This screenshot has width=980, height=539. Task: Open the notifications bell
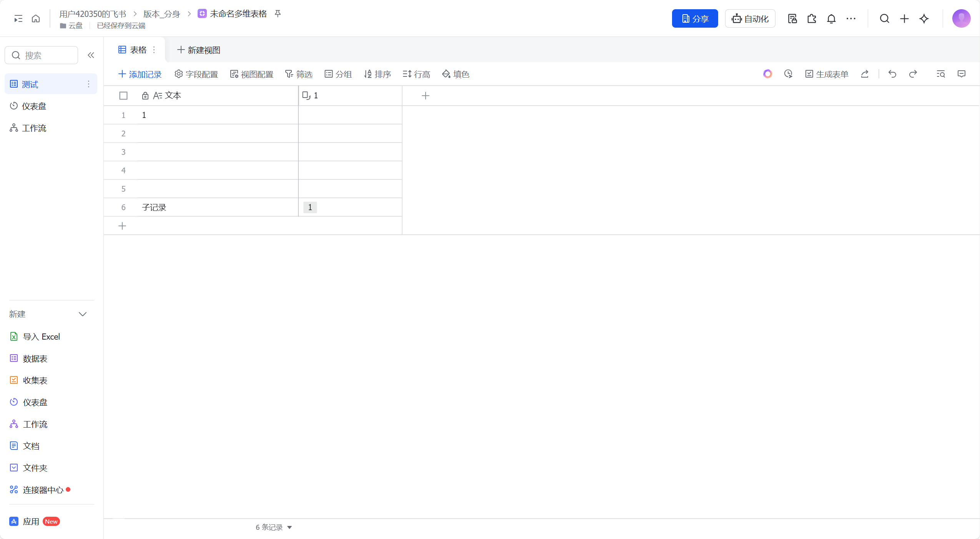(x=831, y=18)
